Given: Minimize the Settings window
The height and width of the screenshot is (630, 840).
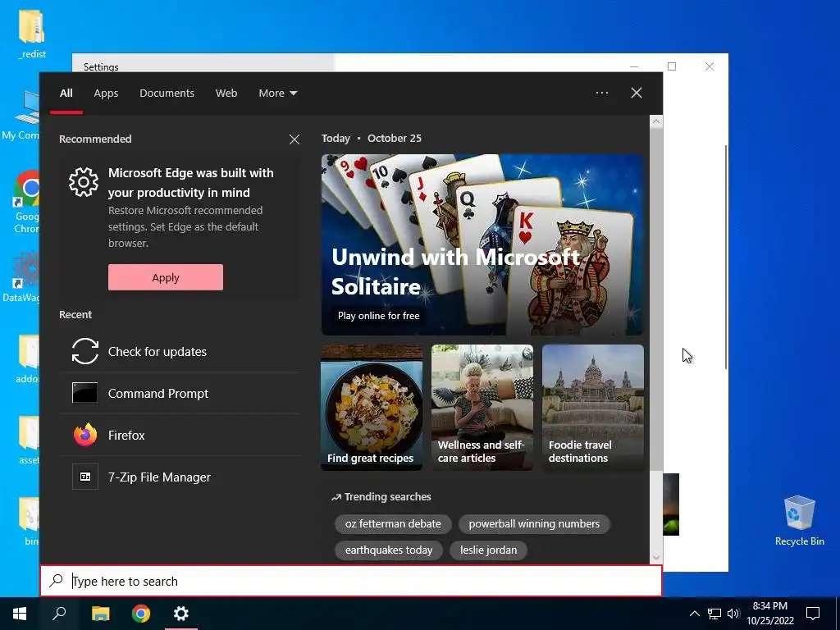Looking at the screenshot, I should tap(634, 66).
